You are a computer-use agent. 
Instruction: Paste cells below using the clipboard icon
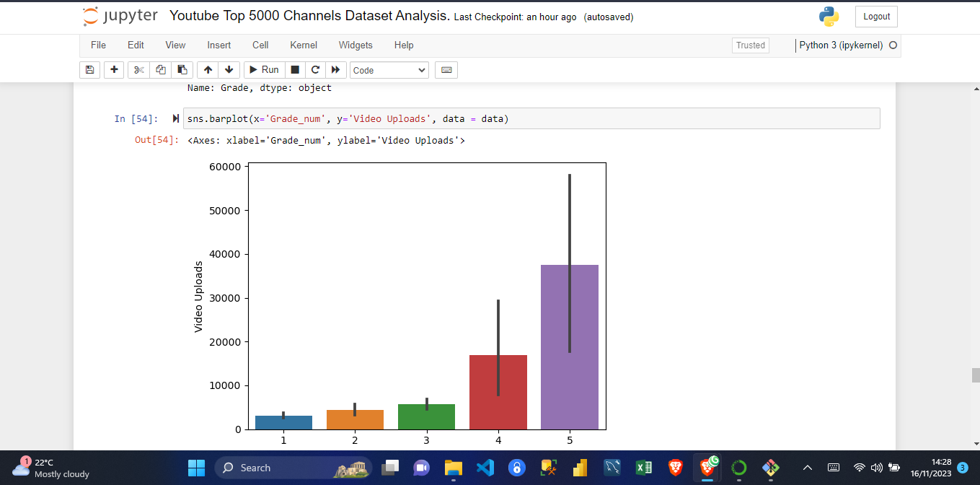tap(182, 70)
